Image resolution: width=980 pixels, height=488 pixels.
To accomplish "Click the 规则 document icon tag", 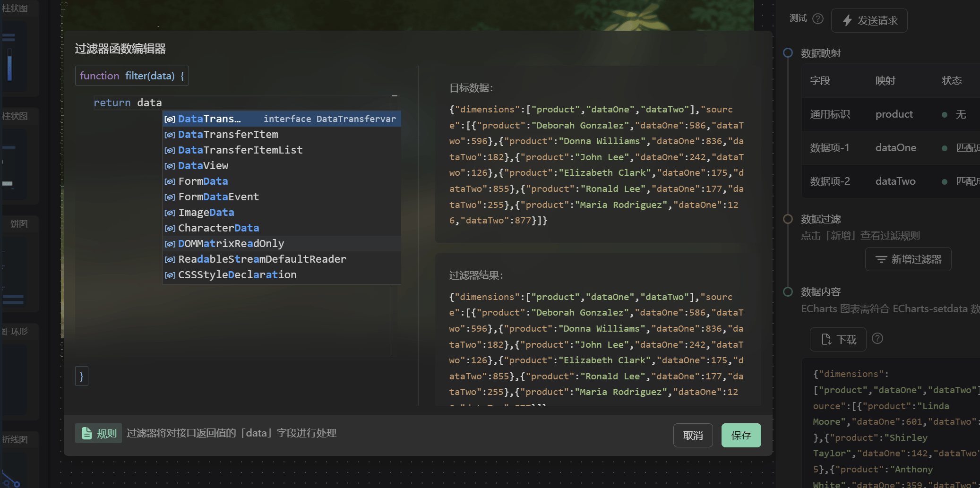I will [x=98, y=433].
